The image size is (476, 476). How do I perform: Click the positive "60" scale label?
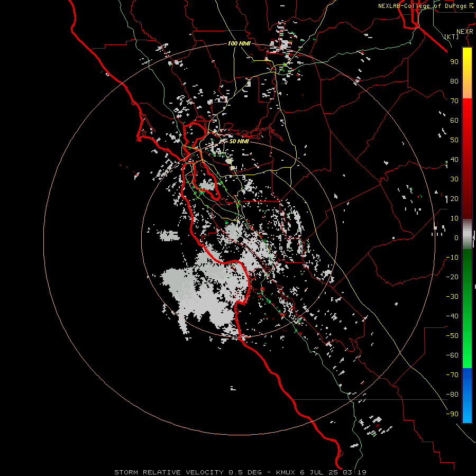coord(454,120)
